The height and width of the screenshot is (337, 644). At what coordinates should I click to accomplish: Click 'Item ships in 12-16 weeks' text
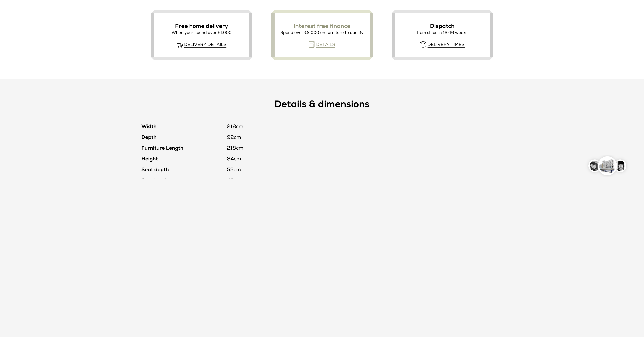point(442,32)
